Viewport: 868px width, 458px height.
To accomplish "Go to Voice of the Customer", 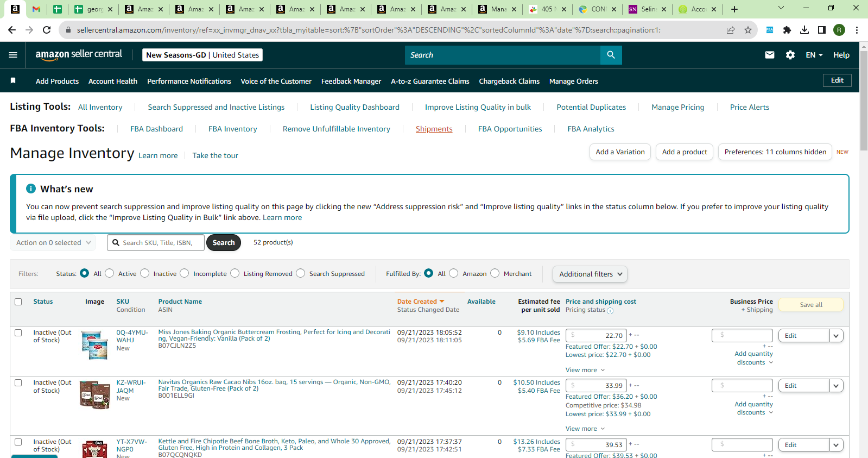I will [276, 81].
